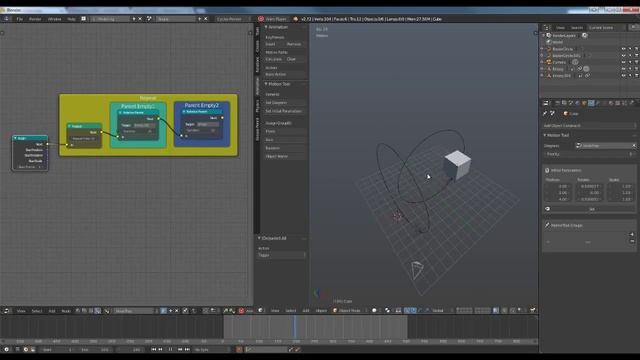Click the Set button in Initial Parameters
Viewport: 640px width, 360px height.
[592, 209]
